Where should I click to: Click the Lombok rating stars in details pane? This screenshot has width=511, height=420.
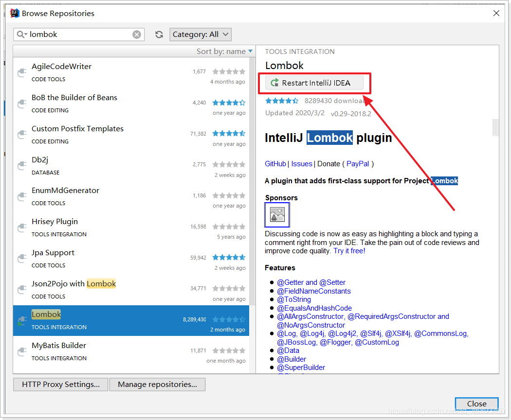point(282,101)
